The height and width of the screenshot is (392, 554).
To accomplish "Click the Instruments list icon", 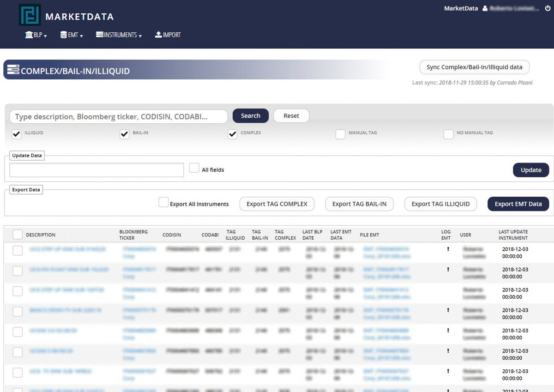I will click(99, 35).
